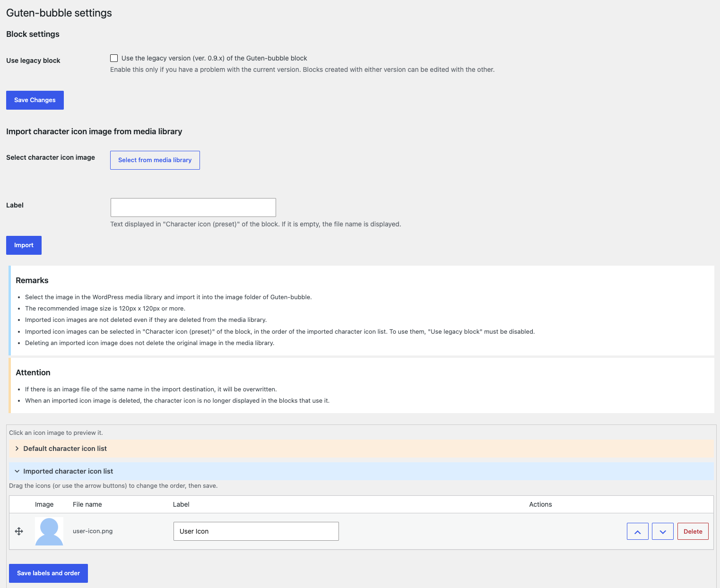This screenshot has width=720, height=588.
Task: Click the move handle icon for user-icon.png
Action: tap(19, 531)
